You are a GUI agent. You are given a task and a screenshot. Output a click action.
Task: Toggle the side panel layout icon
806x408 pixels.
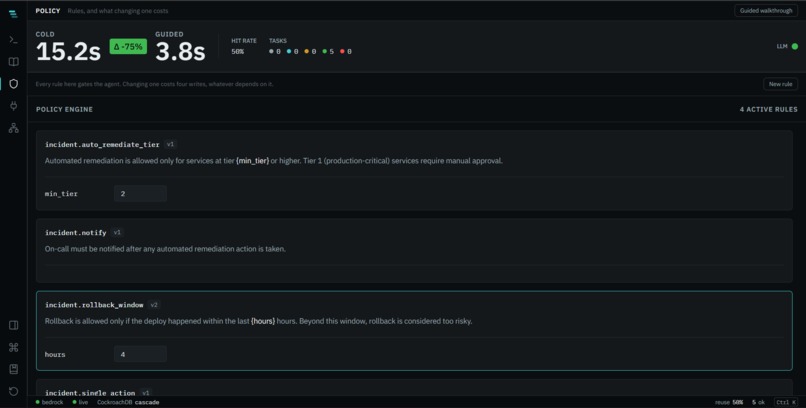[13, 325]
